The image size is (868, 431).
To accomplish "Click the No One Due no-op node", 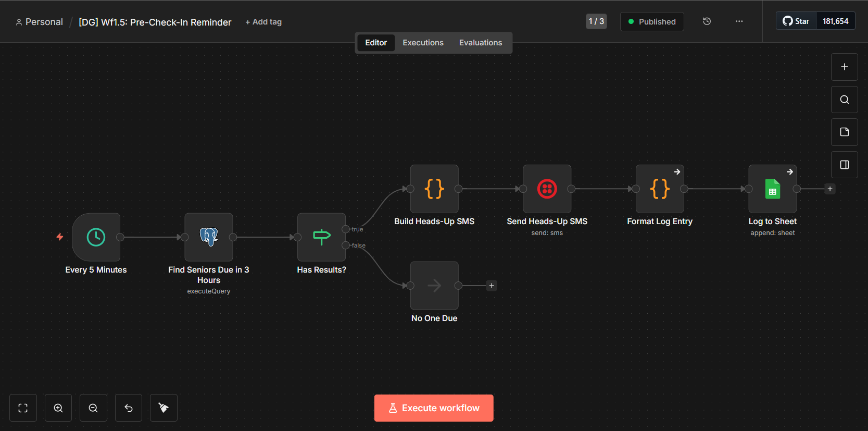I will (434, 286).
